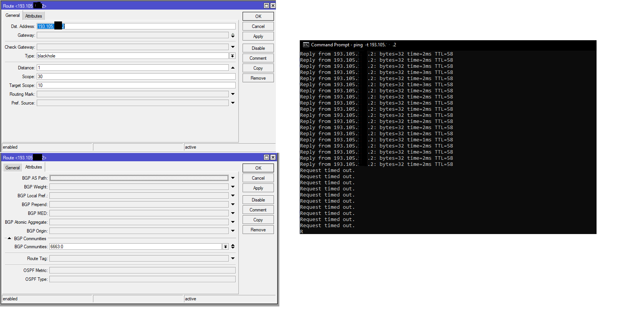Click BGP Communities add/remove arrows
644x321 pixels.
(x=233, y=247)
